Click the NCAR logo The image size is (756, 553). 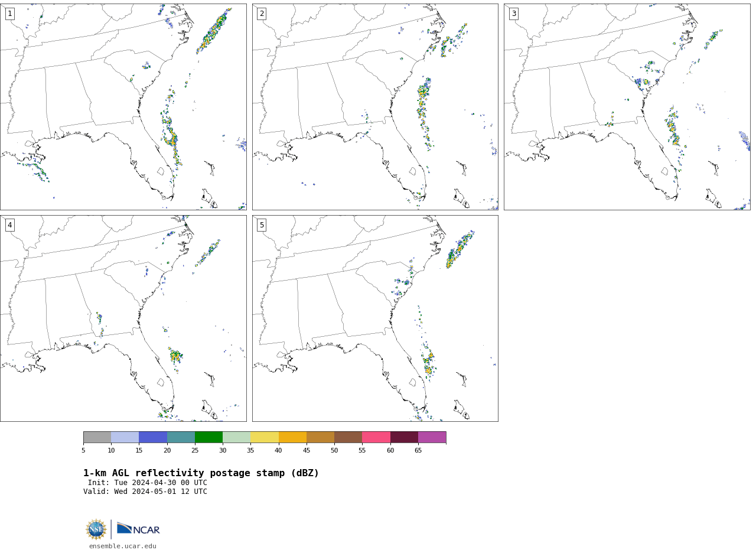tap(138, 529)
